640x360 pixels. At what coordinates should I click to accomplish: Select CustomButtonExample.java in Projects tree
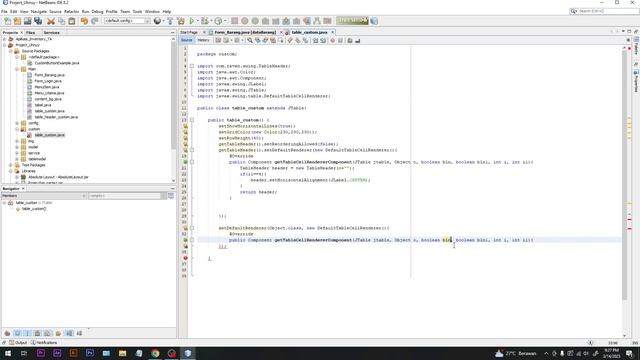tap(57, 63)
